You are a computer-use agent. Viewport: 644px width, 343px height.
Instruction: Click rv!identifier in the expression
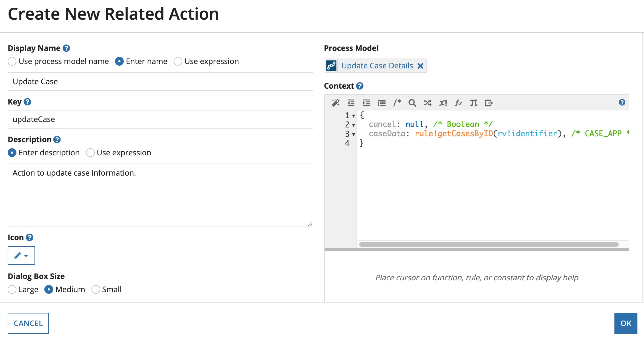[527, 133]
